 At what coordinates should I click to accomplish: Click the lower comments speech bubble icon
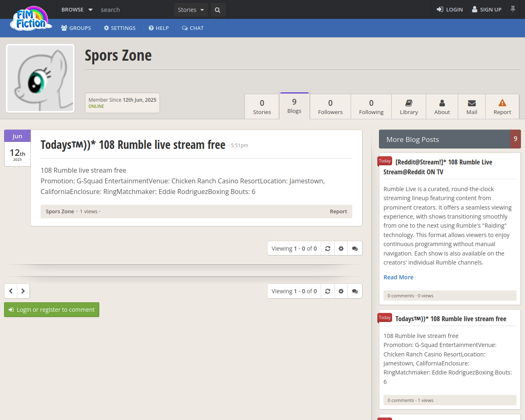point(355,291)
